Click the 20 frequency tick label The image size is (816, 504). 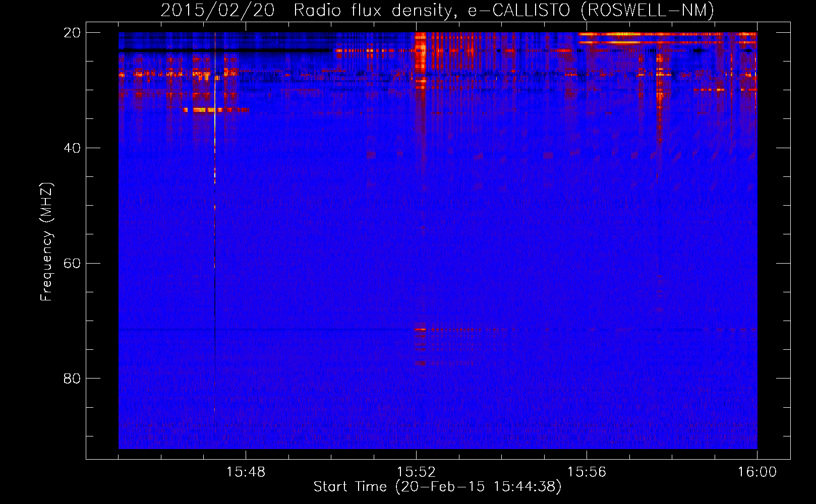72,33
